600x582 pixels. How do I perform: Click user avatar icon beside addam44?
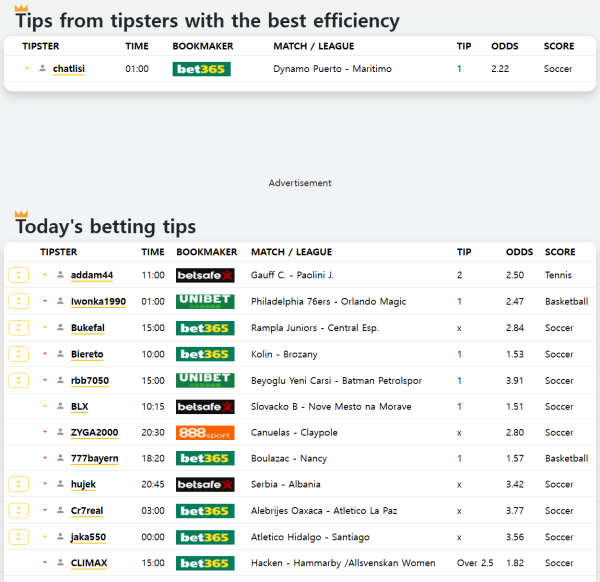(x=60, y=275)
